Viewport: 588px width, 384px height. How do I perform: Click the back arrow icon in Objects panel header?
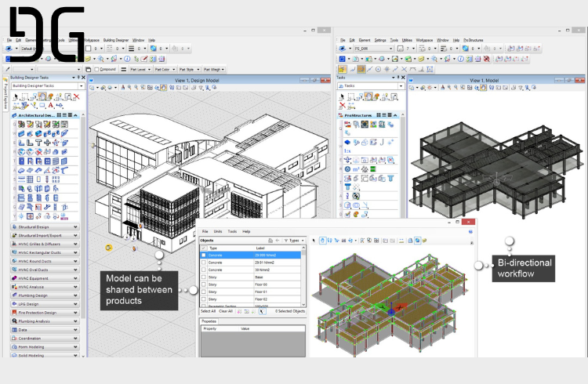[278, 241]
